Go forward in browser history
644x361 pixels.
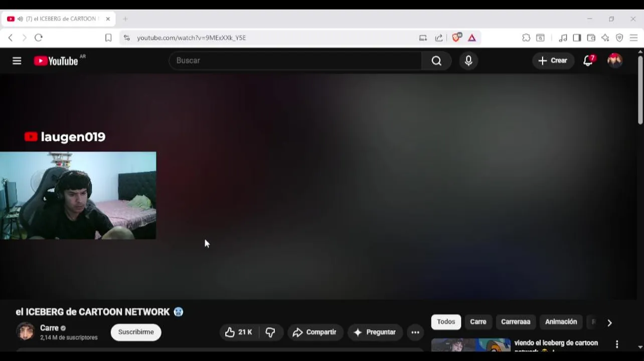(24, 38)
